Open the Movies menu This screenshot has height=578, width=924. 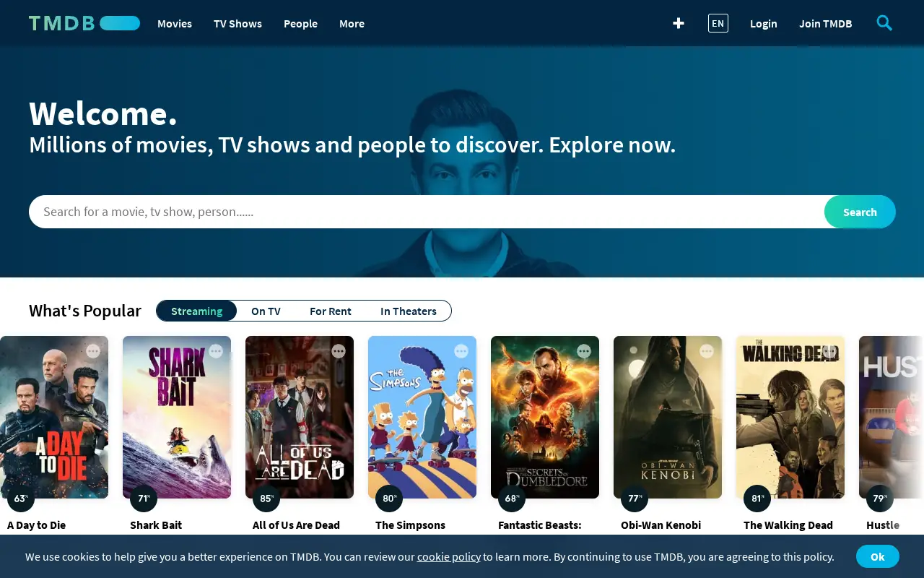(x=175, y=23)
